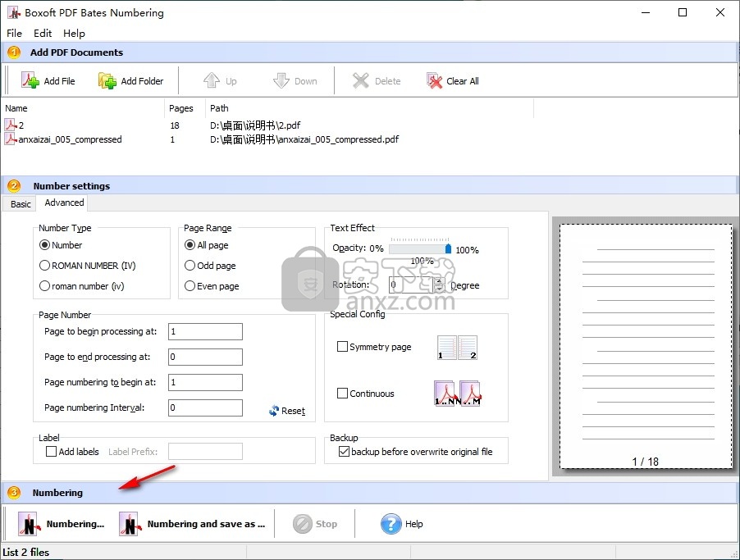Click the app icon in the title bar
This screenshot has width=740, height=560.
[x=14, y=12]
